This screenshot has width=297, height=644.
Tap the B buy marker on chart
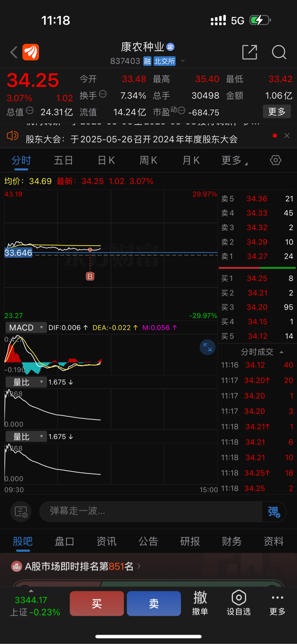(x=90, y=276)
